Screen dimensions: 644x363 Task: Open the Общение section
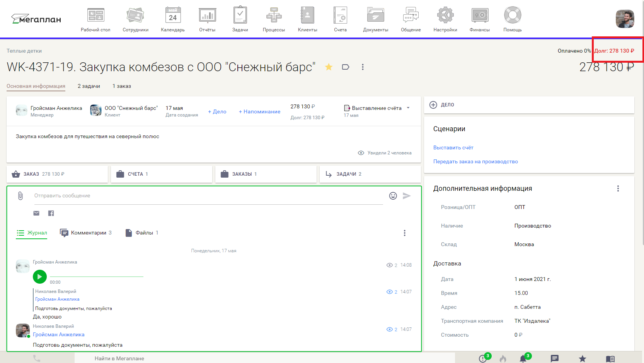click(x=411, y=19)
